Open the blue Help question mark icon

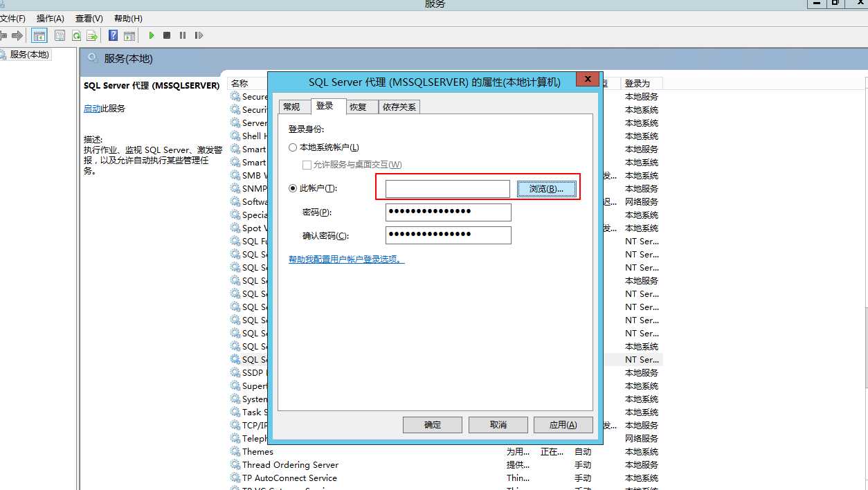tap(113, 35)
